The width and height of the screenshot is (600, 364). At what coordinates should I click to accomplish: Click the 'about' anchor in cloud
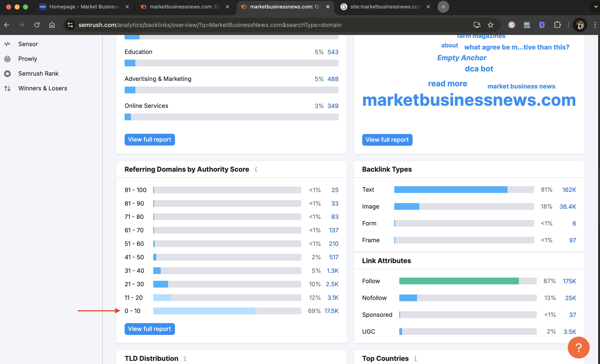click(x=449, y=45)
